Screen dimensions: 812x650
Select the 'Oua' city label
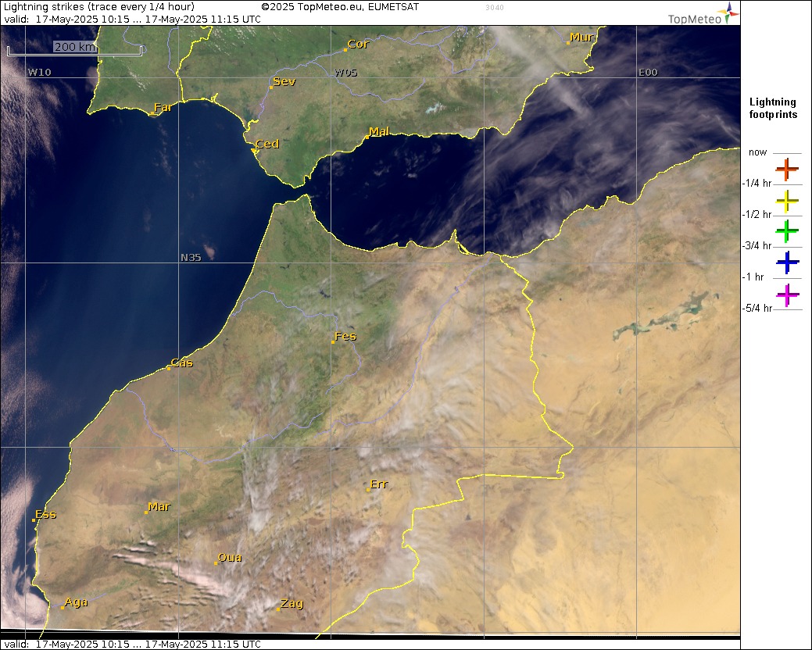(230, 557)
